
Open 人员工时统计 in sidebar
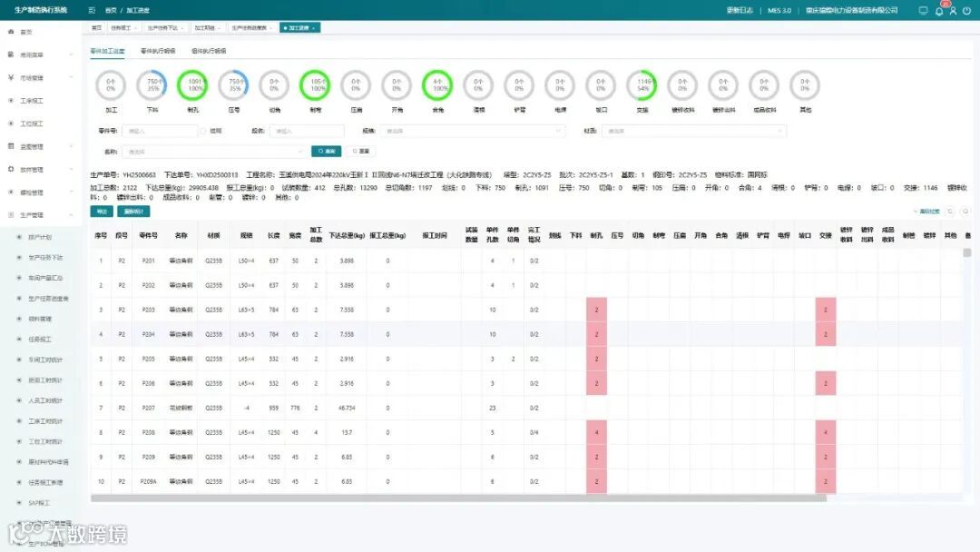point(45,400)
